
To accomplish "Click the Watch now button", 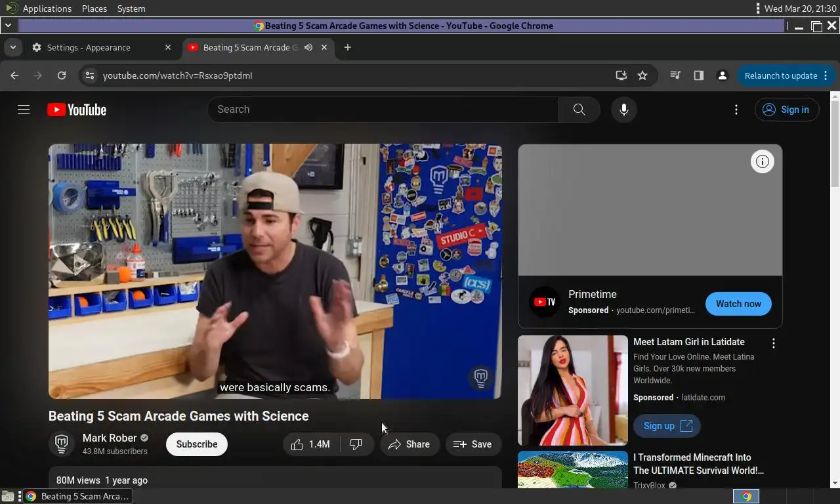I will point(738,304).
